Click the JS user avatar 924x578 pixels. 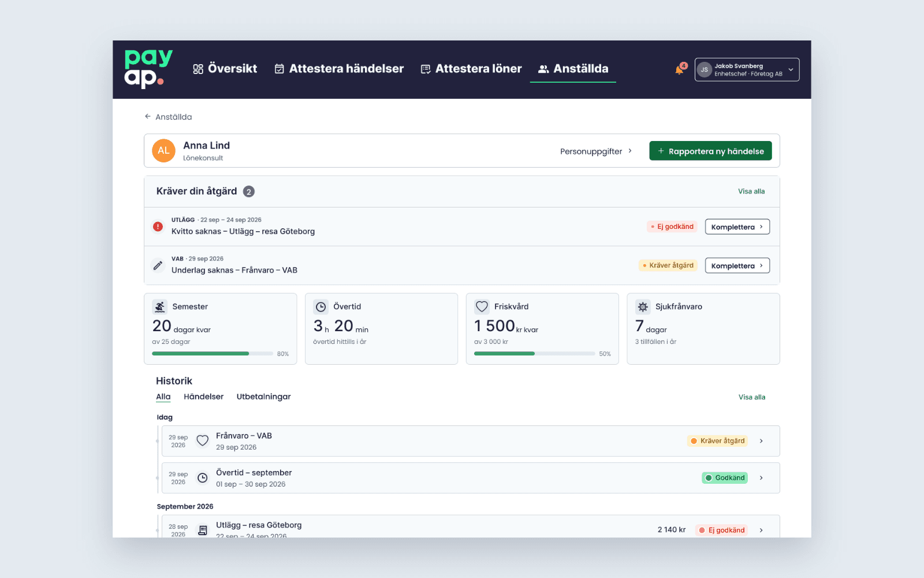coord(704,70)
